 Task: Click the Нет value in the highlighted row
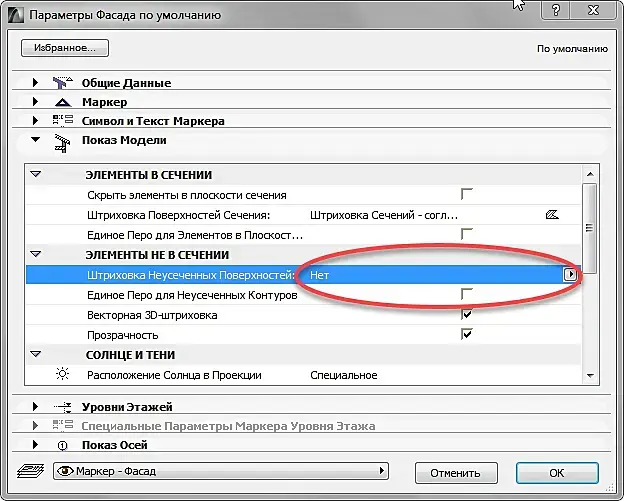pos(320,275)
